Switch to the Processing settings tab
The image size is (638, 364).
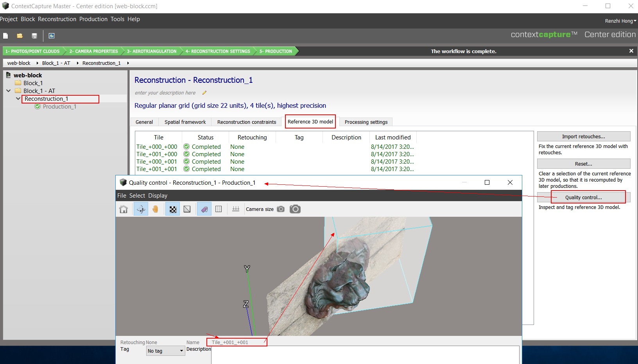click(x=366, y=122)
